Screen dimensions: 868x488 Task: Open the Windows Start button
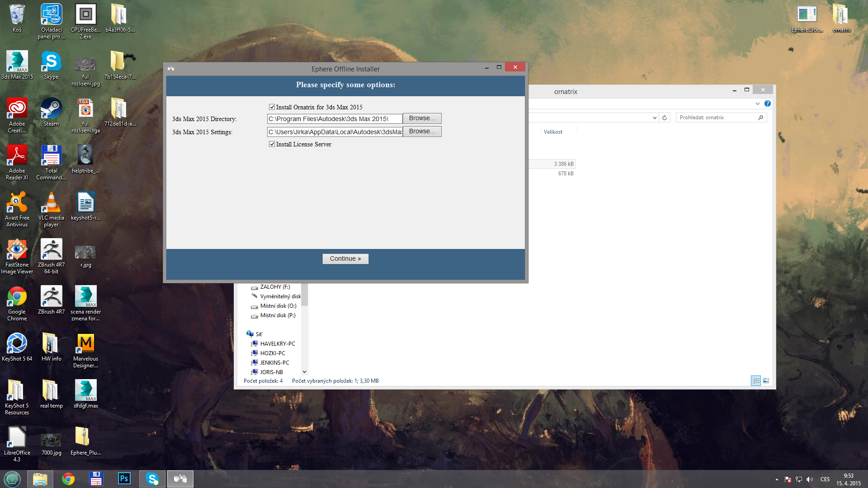[x=12, y=479]
